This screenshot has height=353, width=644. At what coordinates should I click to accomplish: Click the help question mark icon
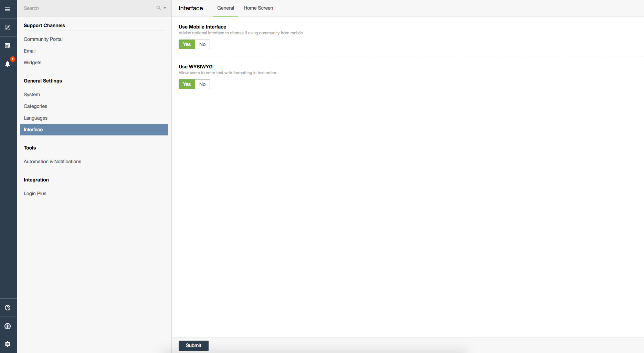coord(8,308)
